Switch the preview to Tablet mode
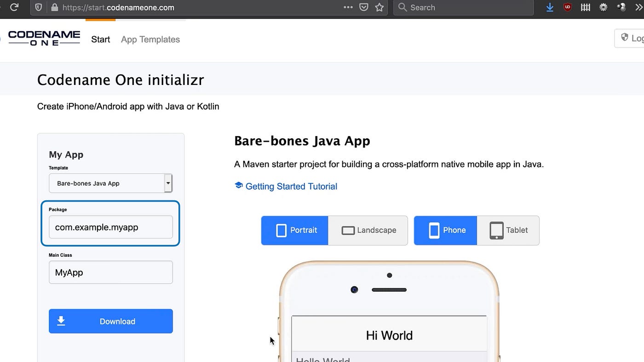The width and height of the screenshot is (644, 362). tap(508, 230)
